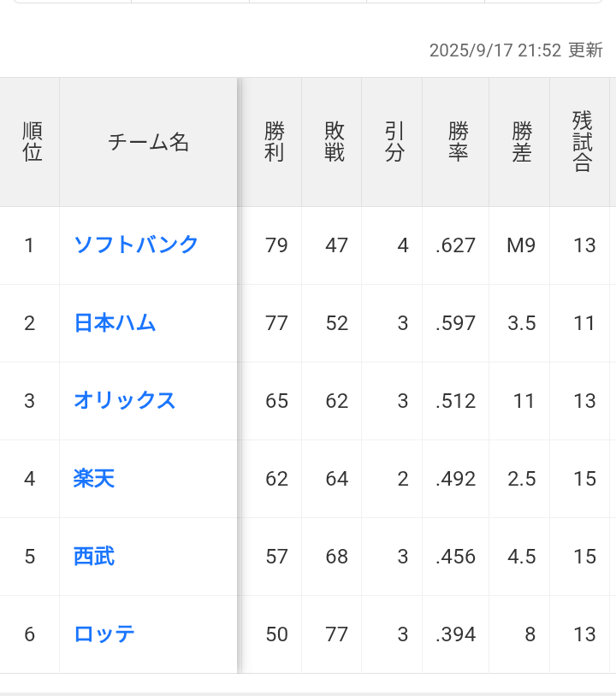Click the 残試合 column header
Screen dimensions: 616x696
(x=583, y=142)
